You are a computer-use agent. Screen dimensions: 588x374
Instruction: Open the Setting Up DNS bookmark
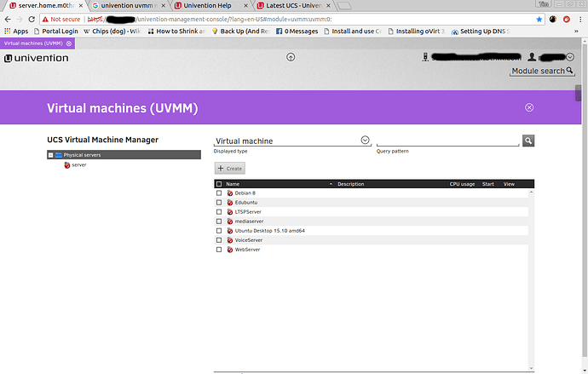[481, 32]
